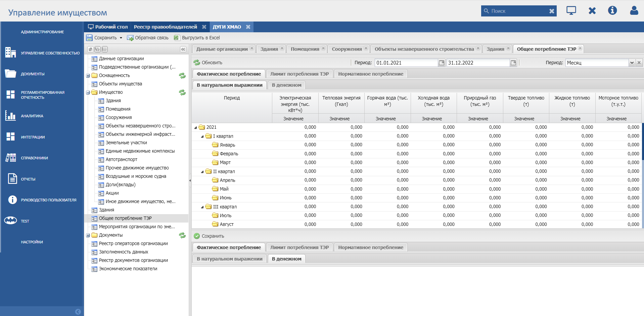Open the Сохранить dropdown arrow in toolbar
Screen dimensions: 644x316
[x=121, y=38]
